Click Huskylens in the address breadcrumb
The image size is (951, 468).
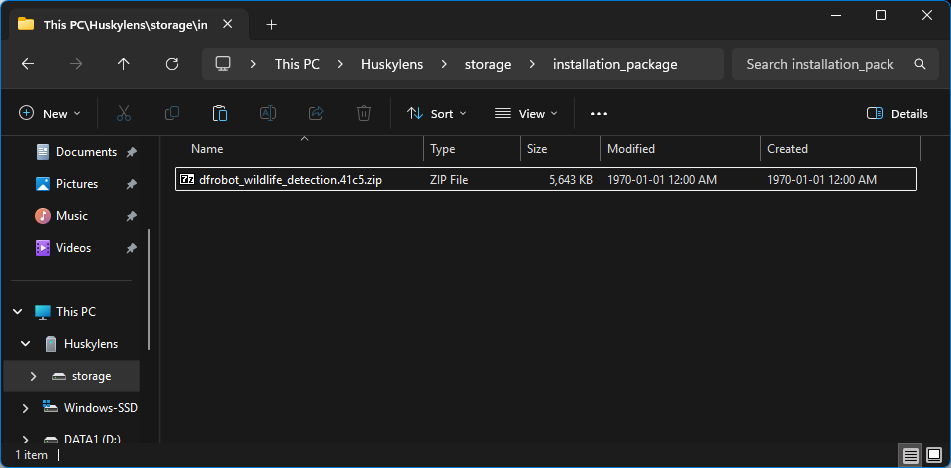(x=391, y=64)
